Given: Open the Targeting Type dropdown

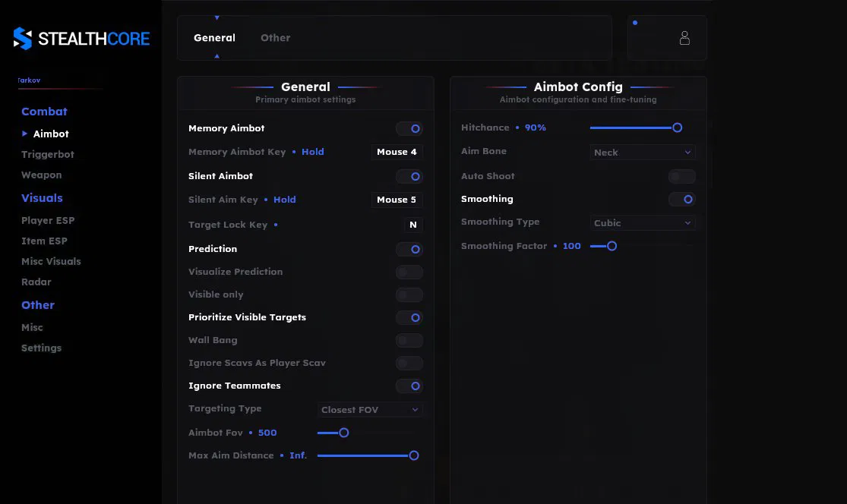Looking at the screenshot, I should point(370,410).
